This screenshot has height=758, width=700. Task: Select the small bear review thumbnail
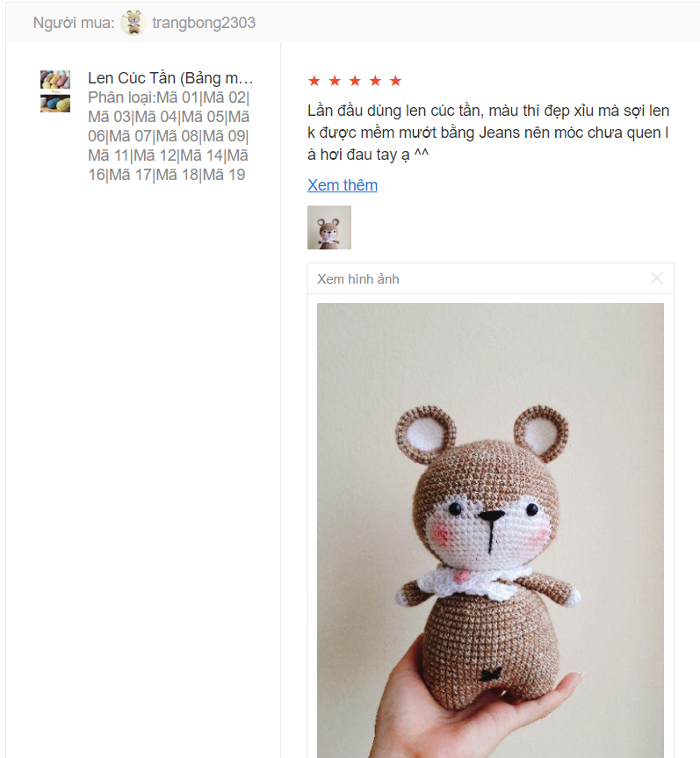(x=329, y=227)
